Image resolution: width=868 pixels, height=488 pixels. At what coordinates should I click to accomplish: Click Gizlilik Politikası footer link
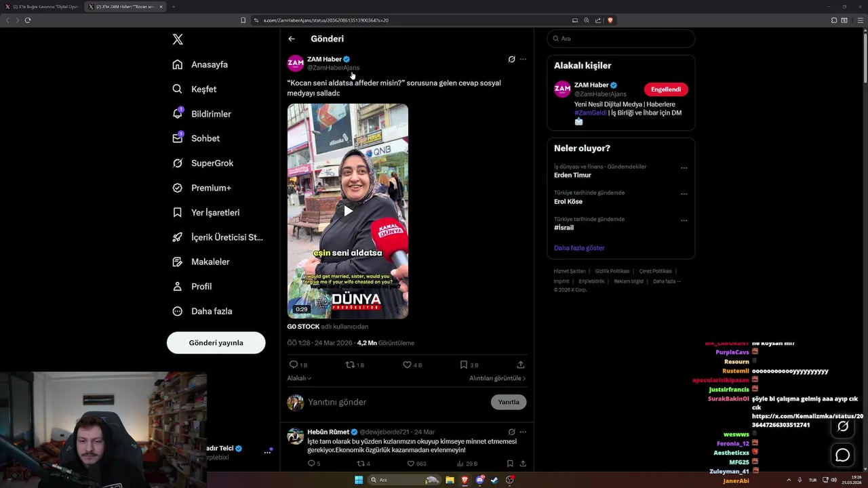[x=612, y=271]
